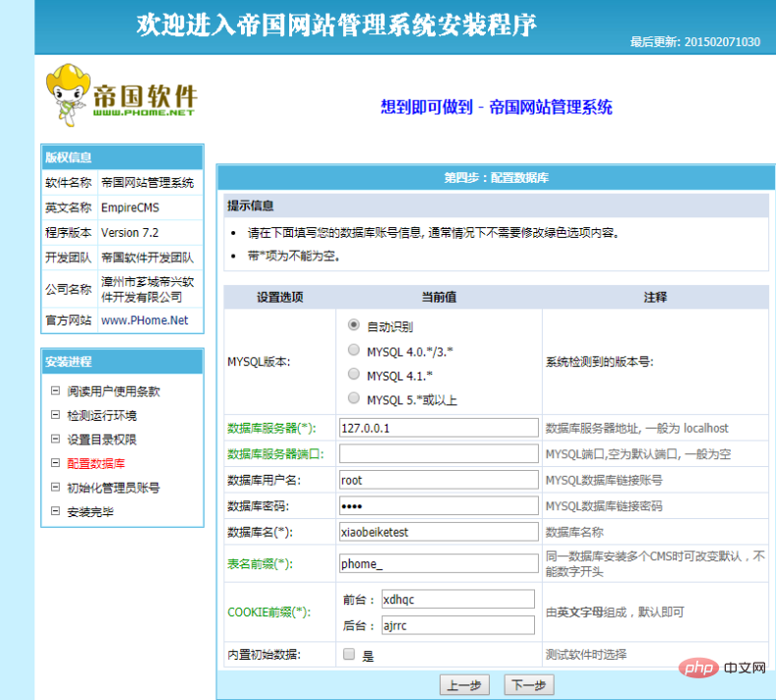Click the database username field containing root

click(438, 481)
